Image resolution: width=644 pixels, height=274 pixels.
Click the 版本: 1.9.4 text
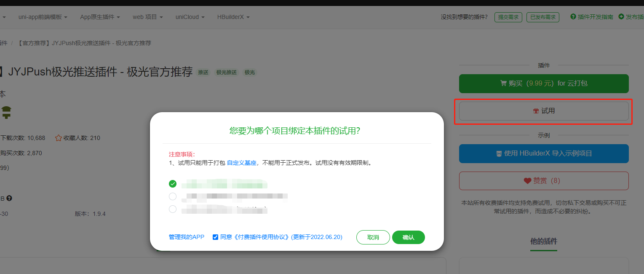pyautogui.click(x=90, y=214)
